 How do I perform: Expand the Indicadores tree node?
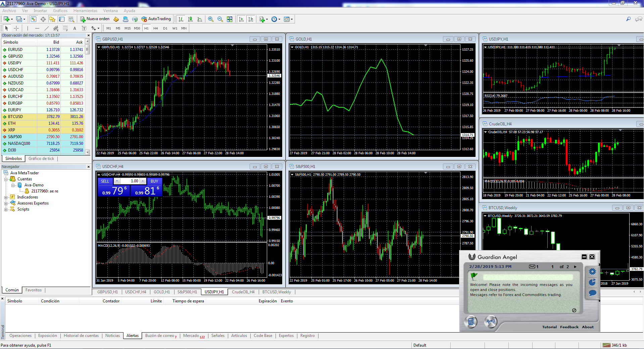6,197
